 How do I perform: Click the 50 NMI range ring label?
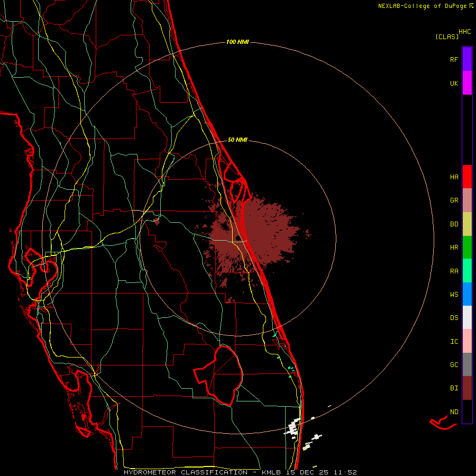click(237, 140)
